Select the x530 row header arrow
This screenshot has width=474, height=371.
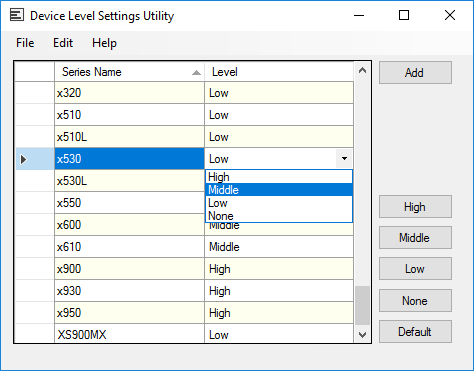click(x=35, y=159)
